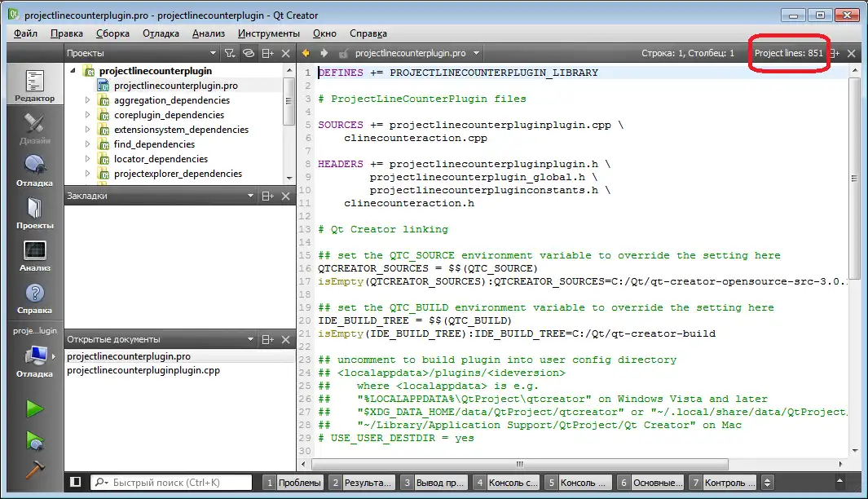Click the Строка: 1, Столбец: 1 indicator
The height and width of the screenshot is (499, 868).
pyautogui.click(x=688, y=53)
